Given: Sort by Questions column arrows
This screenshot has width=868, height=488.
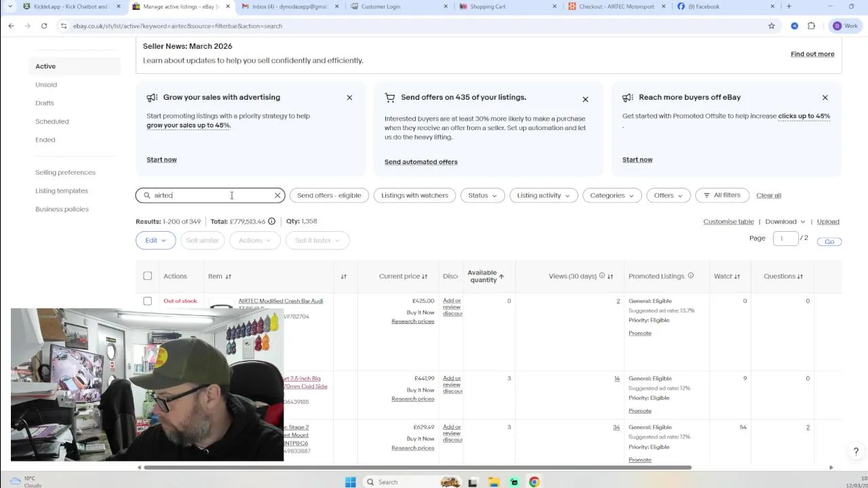Looking at the screenshot, I should [x=800, y=277].
